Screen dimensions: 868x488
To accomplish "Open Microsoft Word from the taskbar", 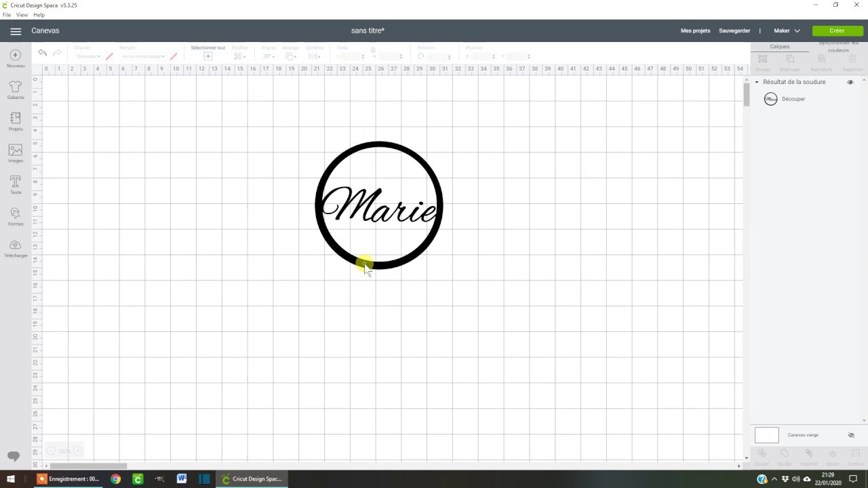I will click(x=182, y=479).
